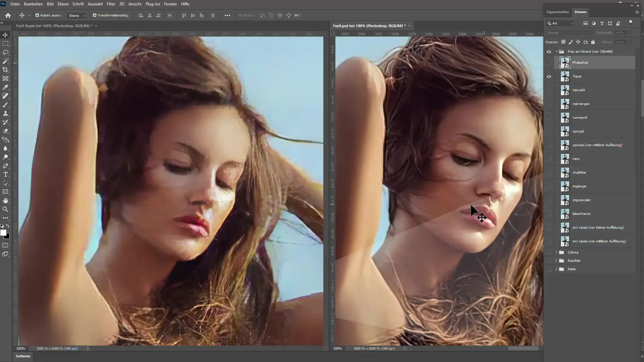This screenshot has height=362, width=644.
Task: Open the Filter menu
Action: [x=111, y=4]
